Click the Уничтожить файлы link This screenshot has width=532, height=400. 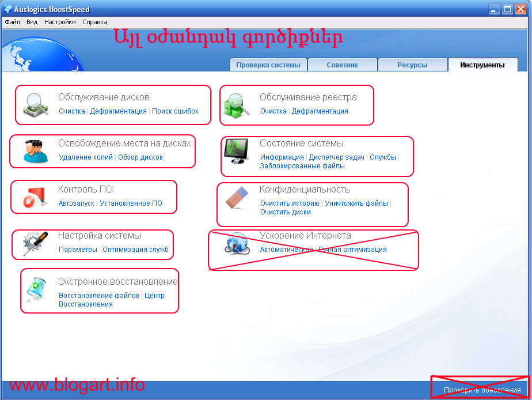tap(356, 203)
